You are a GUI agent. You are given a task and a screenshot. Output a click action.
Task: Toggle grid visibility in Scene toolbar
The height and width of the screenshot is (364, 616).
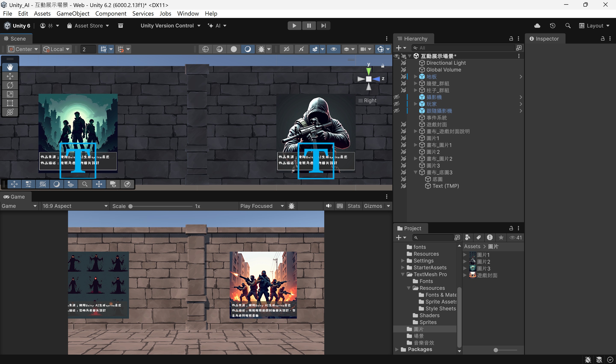click(103, 49)
